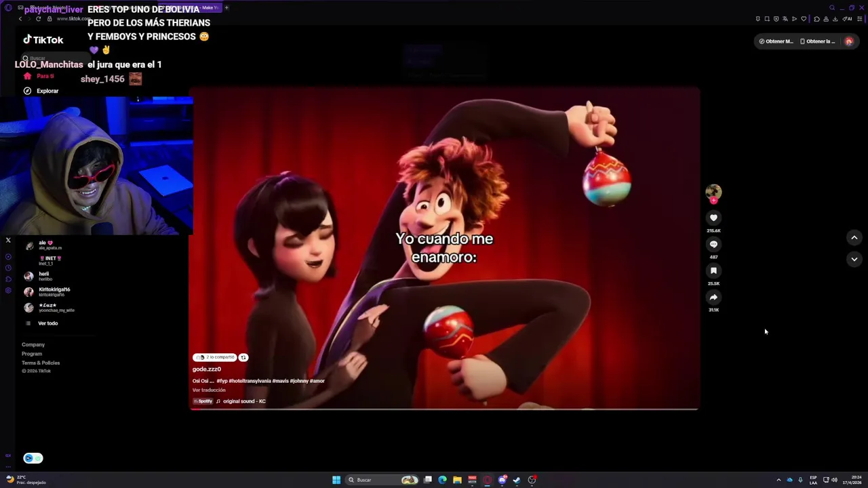
Task: Click Ver todo in following list
Action: coord(42,323)
